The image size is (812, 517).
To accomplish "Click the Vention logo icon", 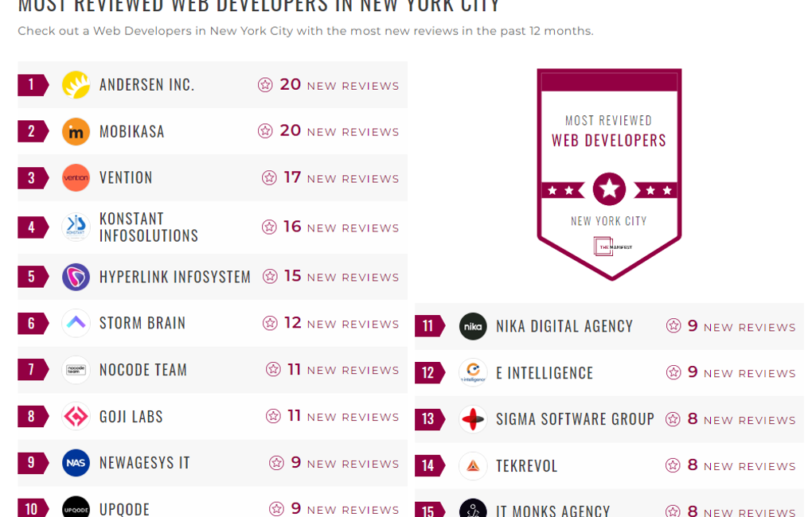I will pos(76,178).
